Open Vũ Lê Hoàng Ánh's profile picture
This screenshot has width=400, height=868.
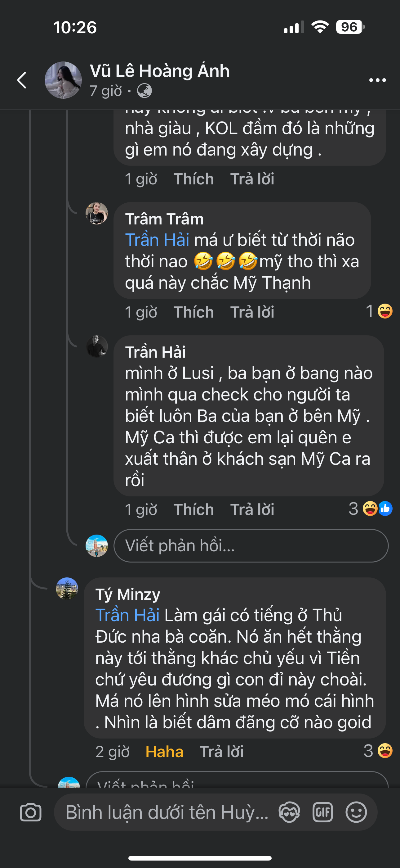[63, 80]
